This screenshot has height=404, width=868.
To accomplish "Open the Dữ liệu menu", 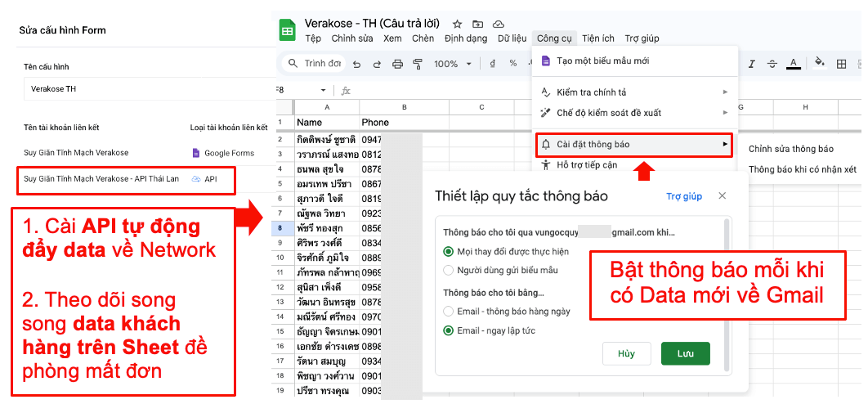I will [512, 38].
